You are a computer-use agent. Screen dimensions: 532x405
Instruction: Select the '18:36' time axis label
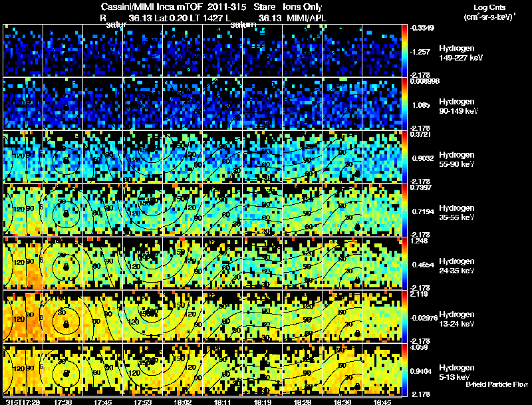(x=342, y=402)
